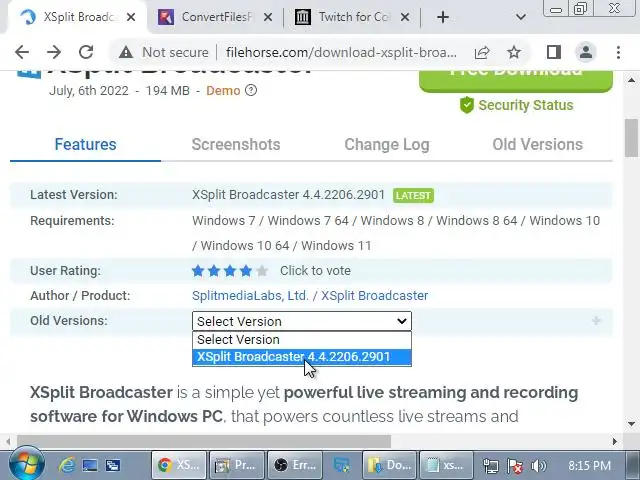Switch to the ConvertFiles tab
This screenshot has width=640, height=480.
pos(215,17)
